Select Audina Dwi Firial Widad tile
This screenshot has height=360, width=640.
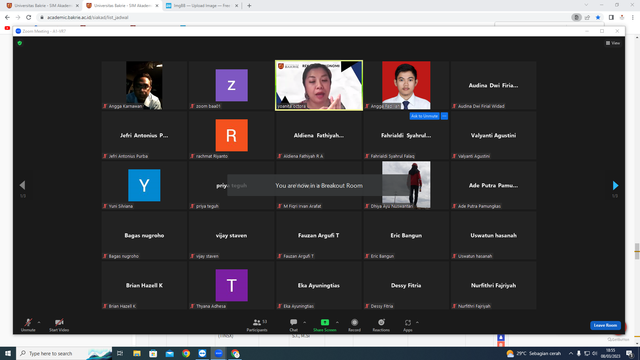click(493, 85)
